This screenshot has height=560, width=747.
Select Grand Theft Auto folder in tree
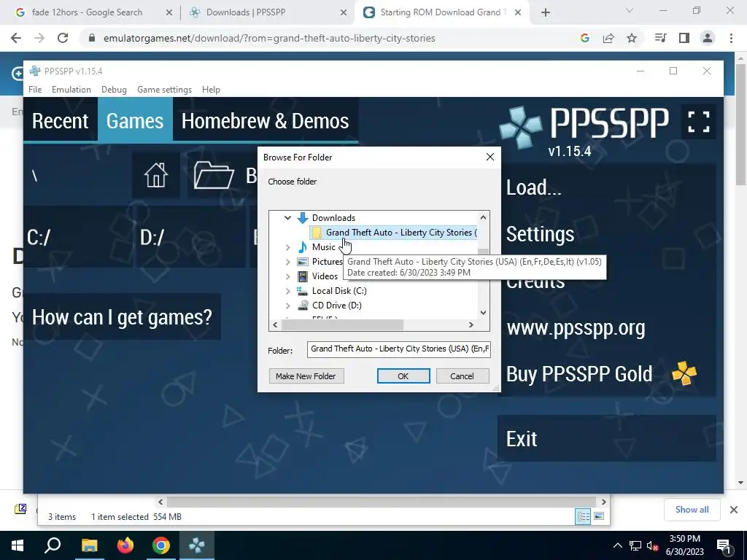393,233
